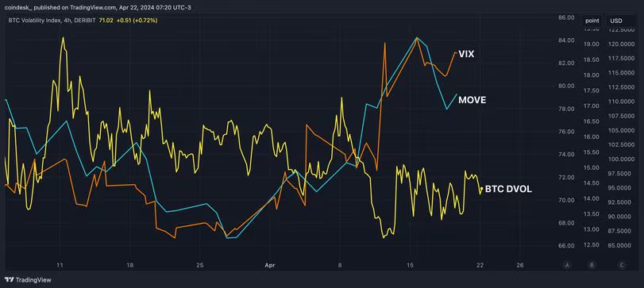Click '15.00' on the point scale

pyautogui.click(x=591, y=167)
